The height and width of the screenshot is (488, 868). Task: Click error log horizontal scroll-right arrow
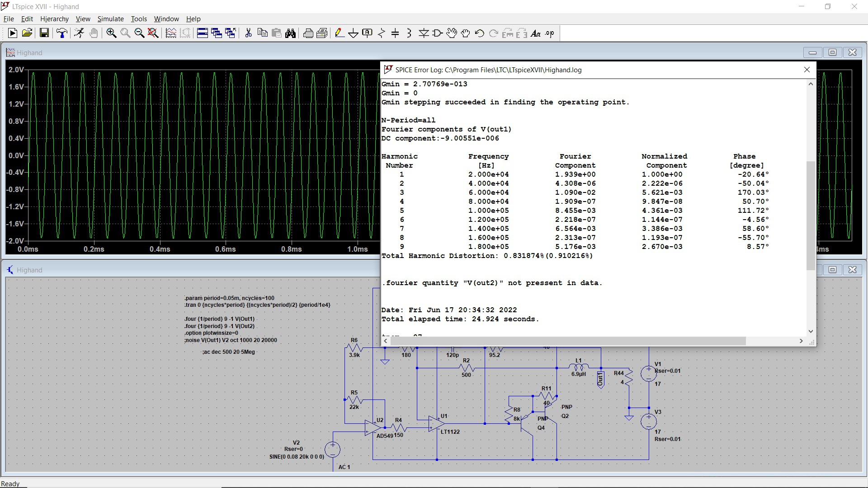pyautogui.click(x=801, y=341)
